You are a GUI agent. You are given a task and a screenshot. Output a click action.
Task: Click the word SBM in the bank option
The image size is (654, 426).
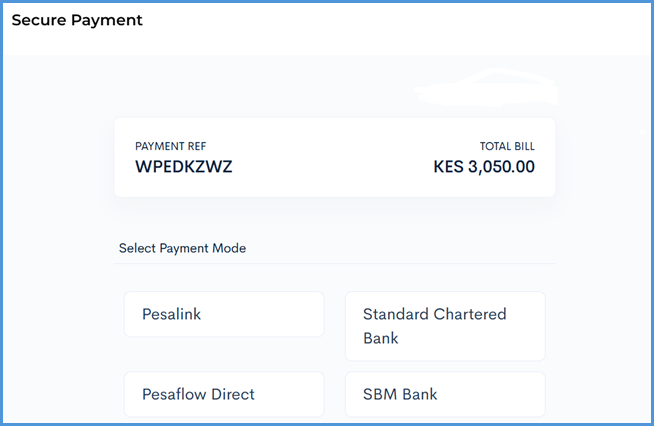tap(380, 394)
